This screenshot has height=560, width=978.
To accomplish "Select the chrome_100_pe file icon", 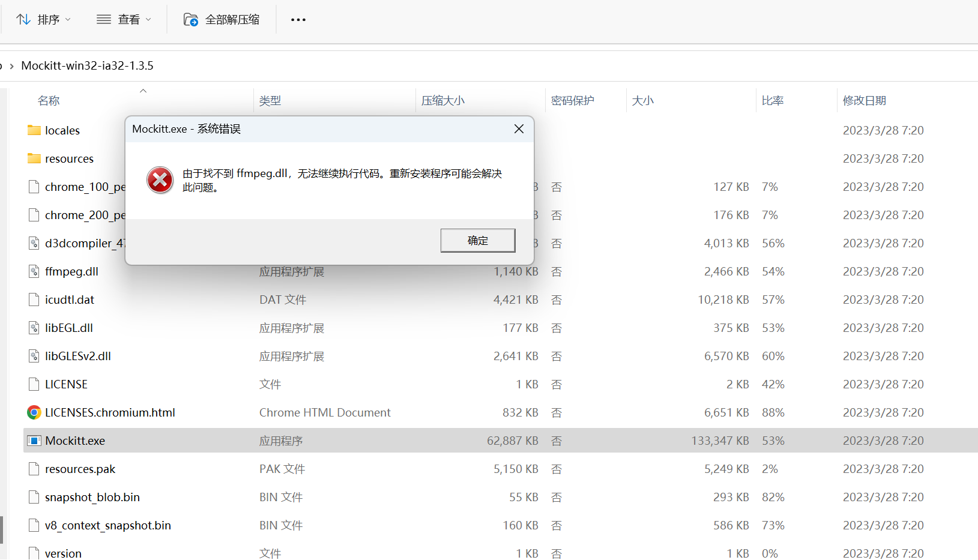I will click(x=34, y=187).
